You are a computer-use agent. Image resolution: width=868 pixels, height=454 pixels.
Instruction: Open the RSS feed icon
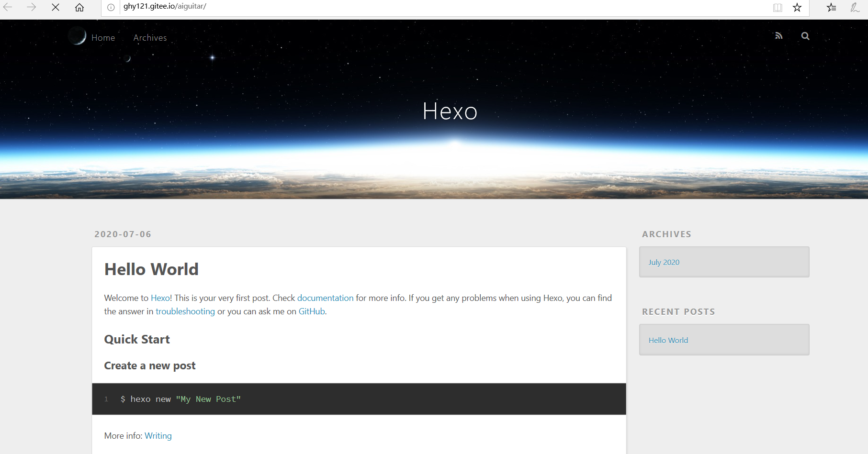pyautogui.click(x=779, y=36)
